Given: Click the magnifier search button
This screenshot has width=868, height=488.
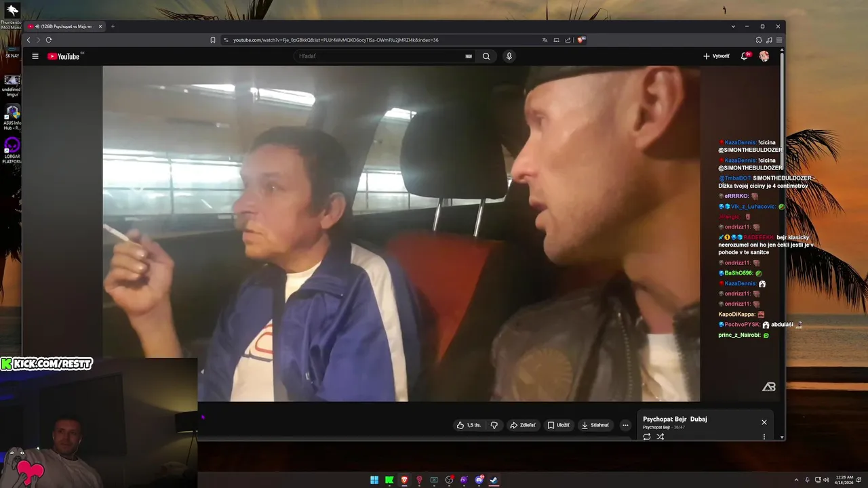Looking at the screenshot, I should point(486,56).
